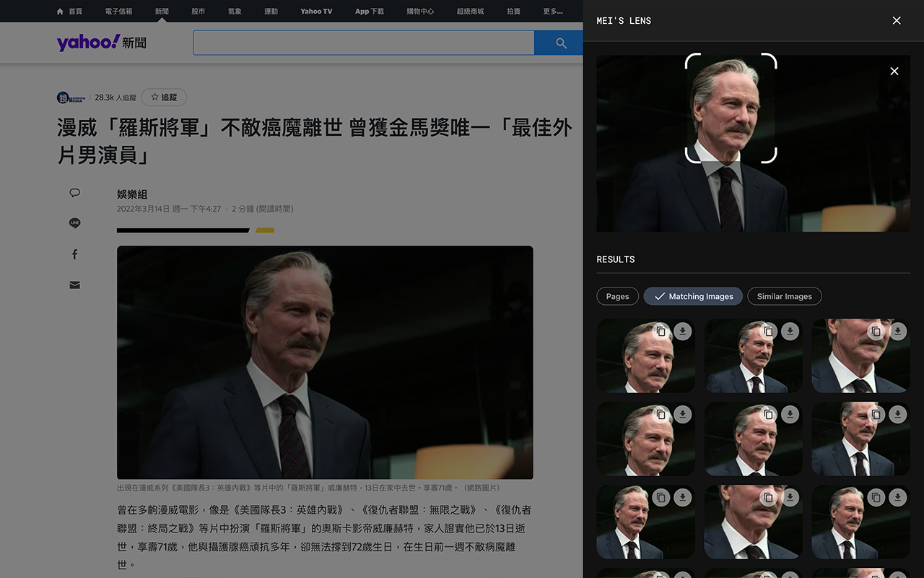Dismiss the cropped preview image in Lens
This screenshot has width=924, height=578.
[894, 71]
